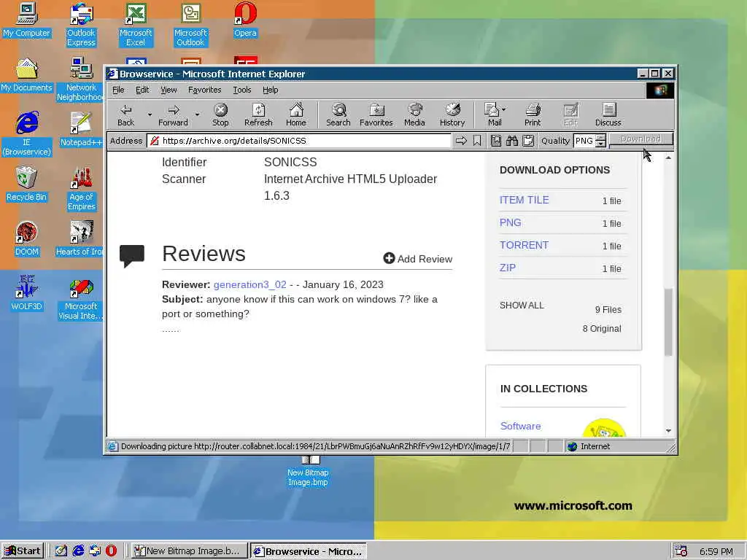
Task: Click the Quality PNG value field
Action: coord(584,141)
